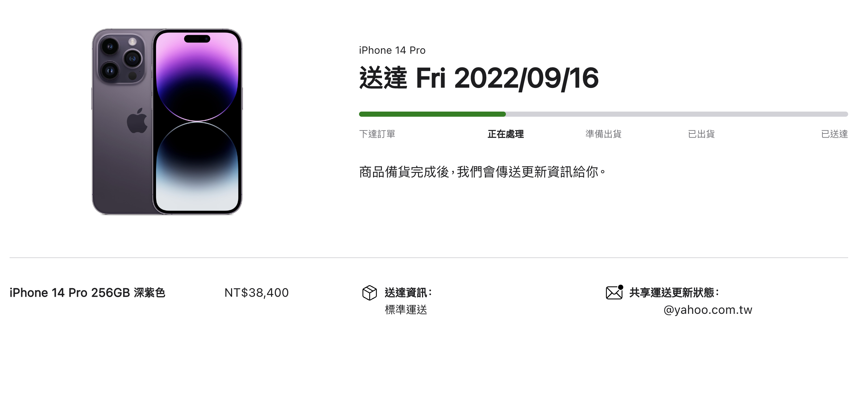Click the phone's rear camera module
This screenshot has width=868, height=397.
(x=122, y=58)
